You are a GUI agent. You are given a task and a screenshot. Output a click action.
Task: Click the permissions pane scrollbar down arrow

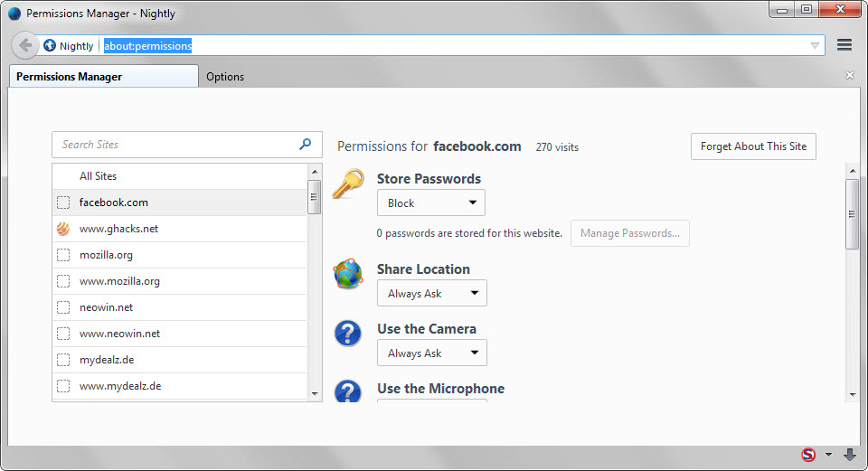point(853,395)
